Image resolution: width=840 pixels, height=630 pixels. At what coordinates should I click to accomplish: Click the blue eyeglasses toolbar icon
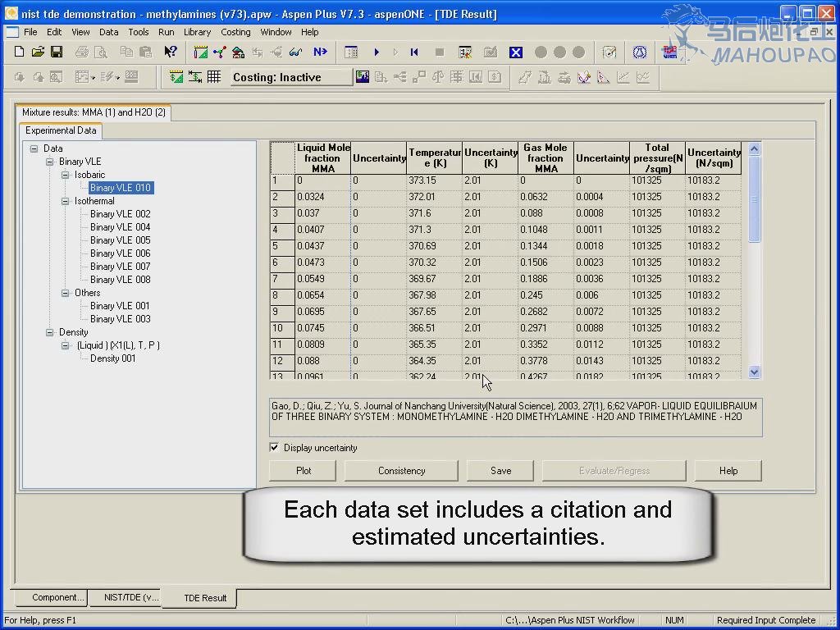pos(295,52)
